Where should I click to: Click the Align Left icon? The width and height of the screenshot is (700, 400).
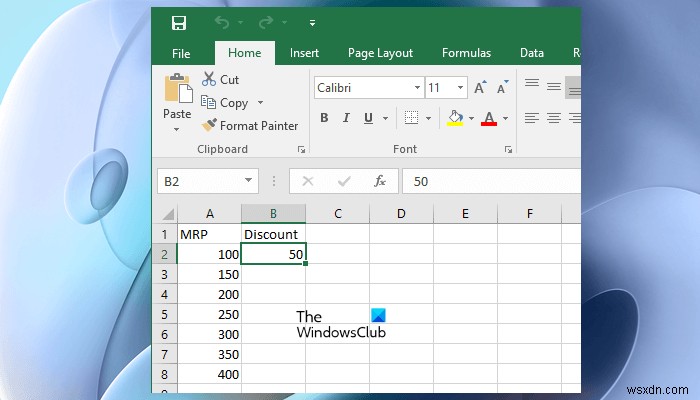pos(532,118)
